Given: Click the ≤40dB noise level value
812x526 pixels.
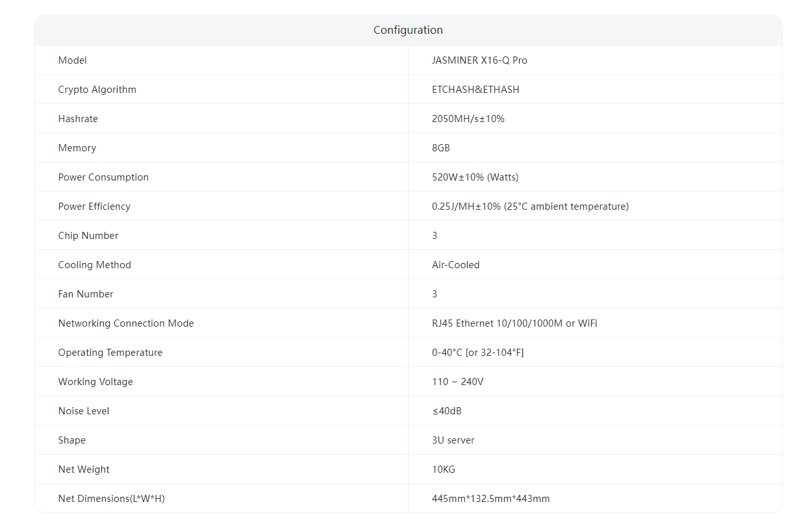Looking at the screenshot, I should [447, 411].
